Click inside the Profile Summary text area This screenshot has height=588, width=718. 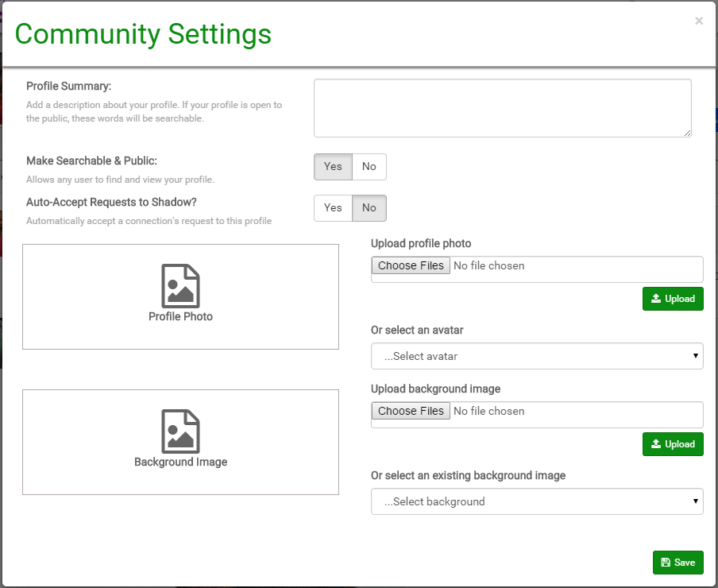[x=502, y=107]
